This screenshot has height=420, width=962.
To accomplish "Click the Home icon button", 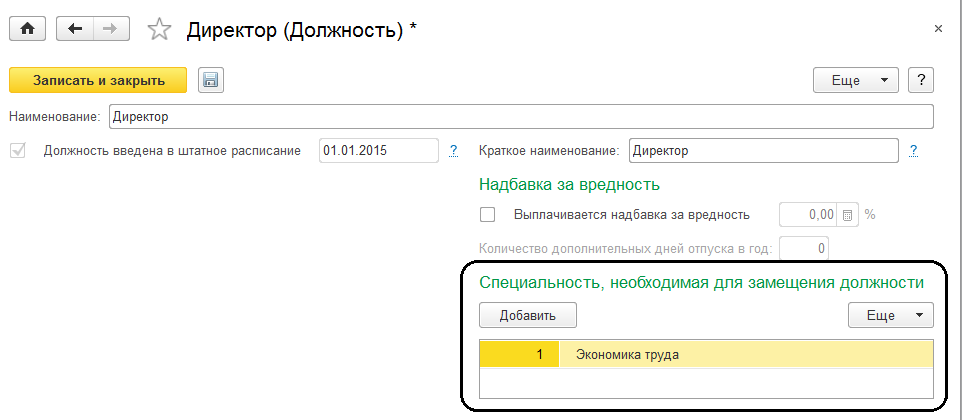I will coord(27,29).
